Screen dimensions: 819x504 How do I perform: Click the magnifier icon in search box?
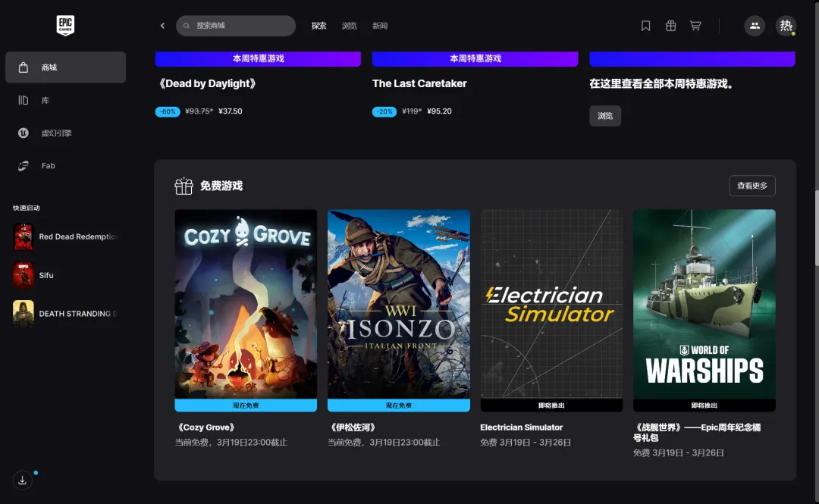click(187, 26)
